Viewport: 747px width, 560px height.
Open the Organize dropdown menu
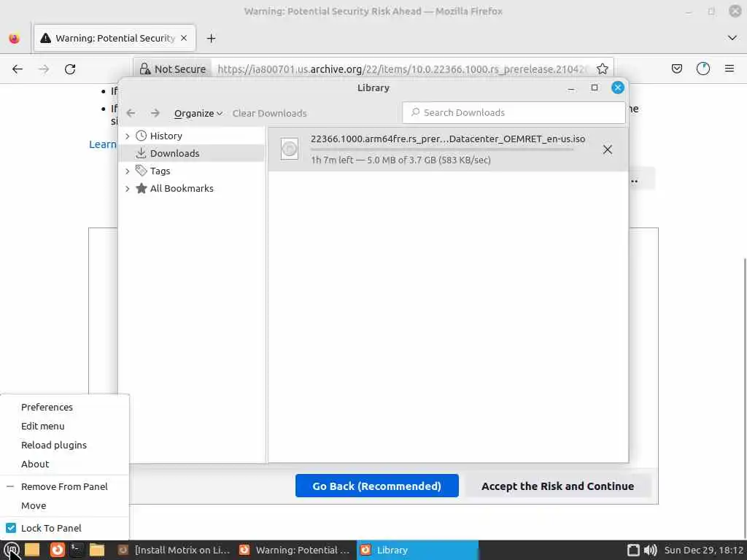tap(198, 113)
